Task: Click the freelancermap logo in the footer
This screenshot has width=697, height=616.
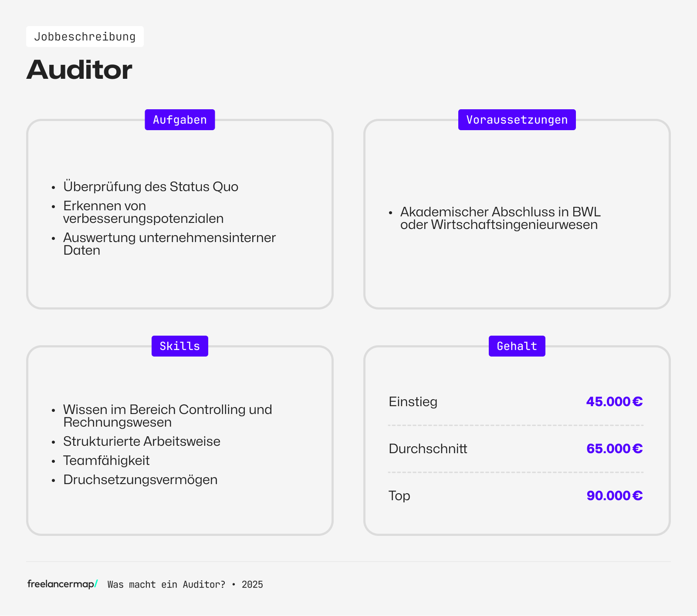Action: tap(61, 584)
